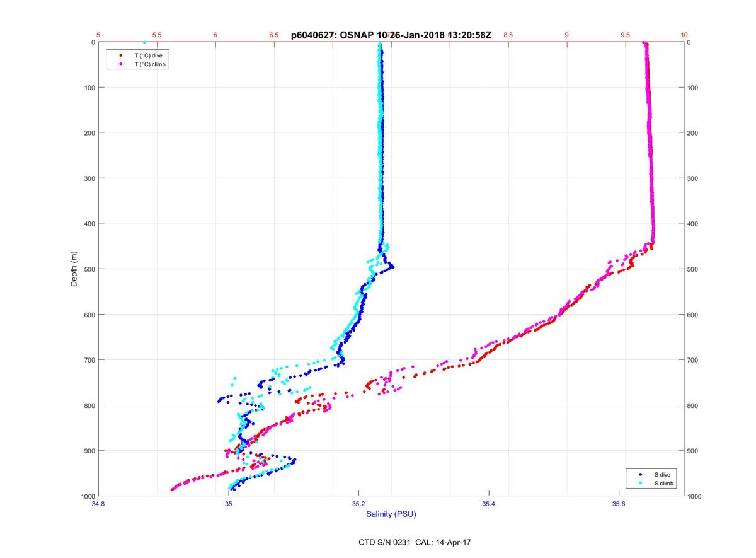Click the 'Depth (m)' y-axis label
The width and height of the screenshot is (756, 558).
click(74, 269)
